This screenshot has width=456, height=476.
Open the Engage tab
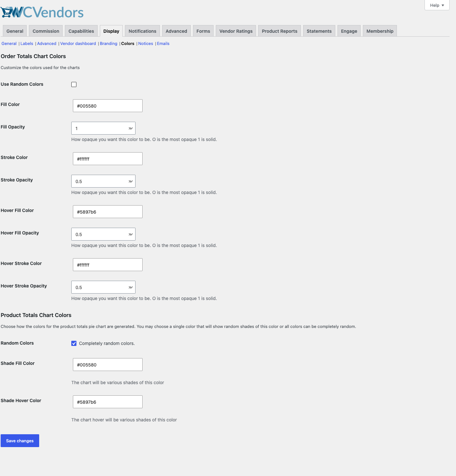349,31
